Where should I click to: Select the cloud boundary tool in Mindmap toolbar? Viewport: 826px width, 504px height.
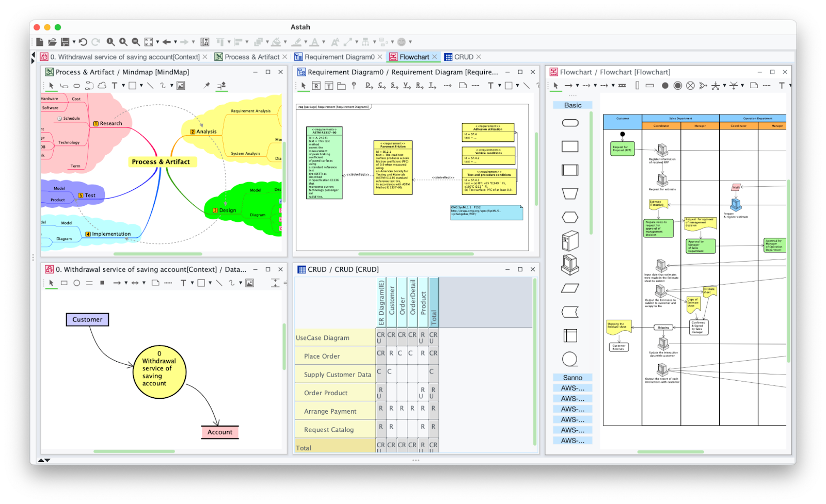coord(102,86)
